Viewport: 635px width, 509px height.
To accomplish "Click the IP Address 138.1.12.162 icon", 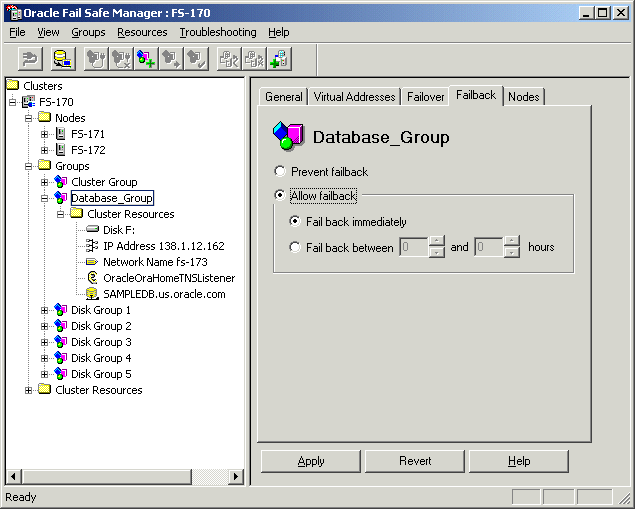I will 93,245.
